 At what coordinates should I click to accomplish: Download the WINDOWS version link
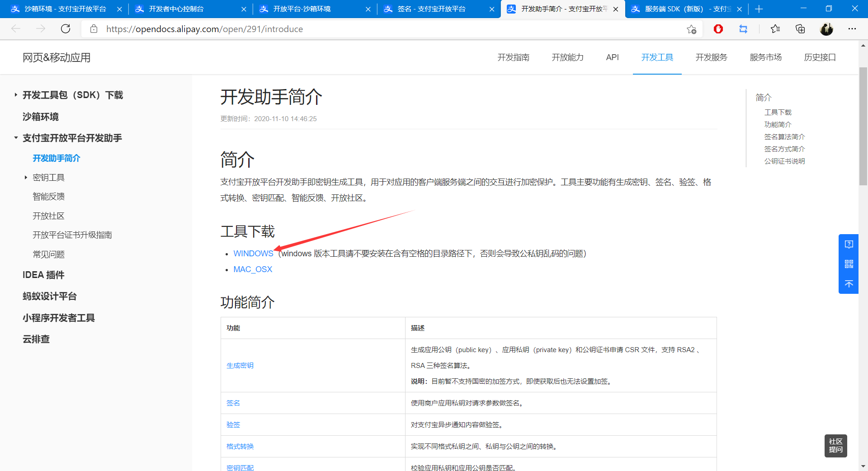click(253, 254)
